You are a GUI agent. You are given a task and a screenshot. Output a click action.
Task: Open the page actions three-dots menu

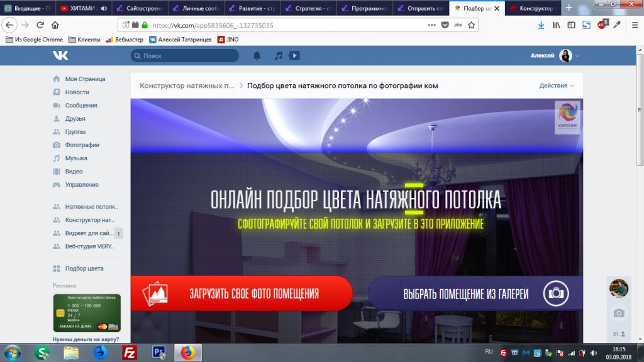[431, 25]
